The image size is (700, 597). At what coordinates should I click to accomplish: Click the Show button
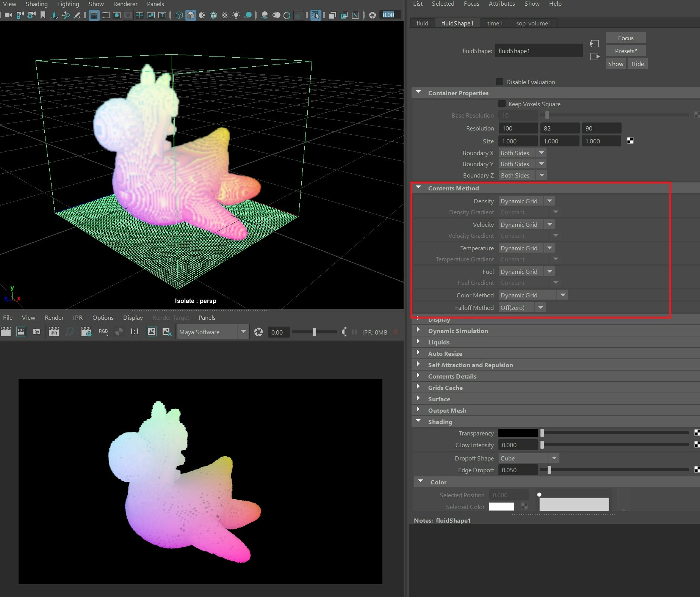point(615,64)
